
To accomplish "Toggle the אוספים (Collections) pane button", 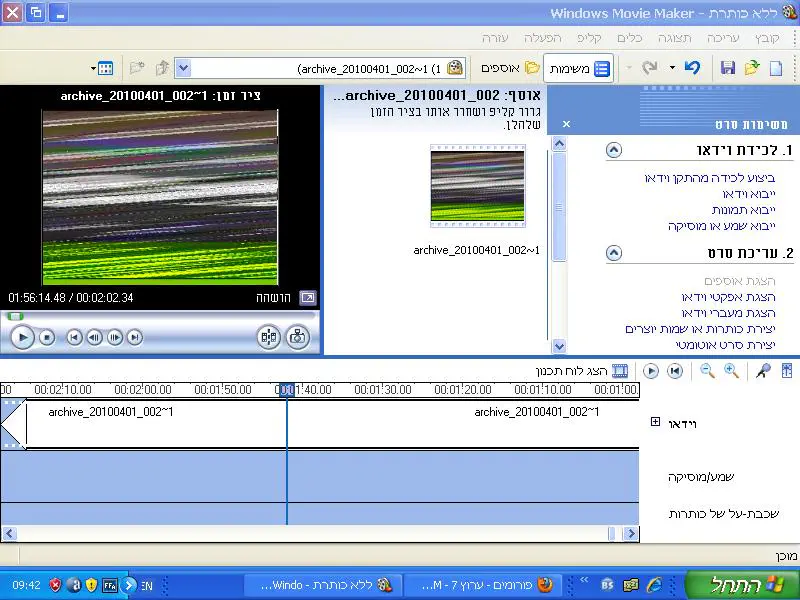I will (510, 68).
